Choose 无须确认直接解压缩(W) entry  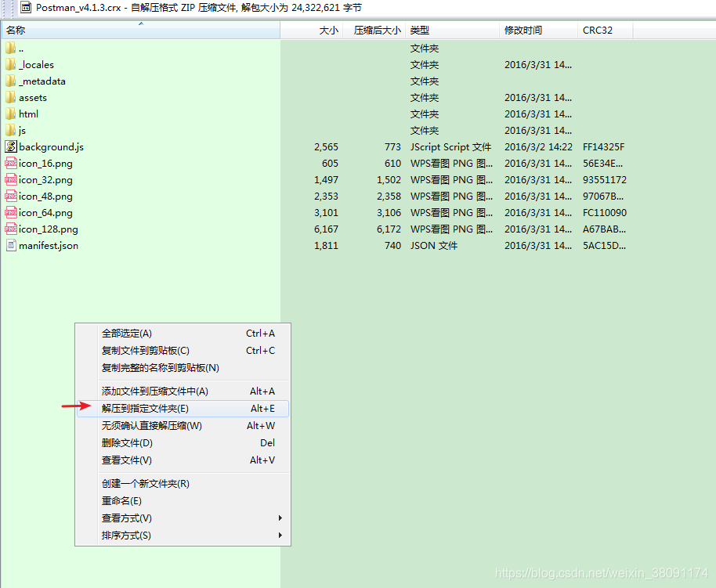[183, 426]
